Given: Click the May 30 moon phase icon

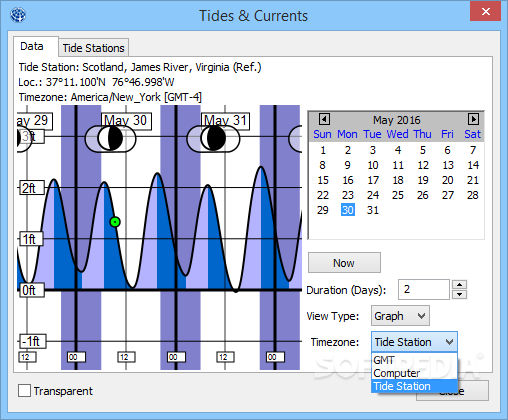Looking at the screenshot, I should coord(110,138).
